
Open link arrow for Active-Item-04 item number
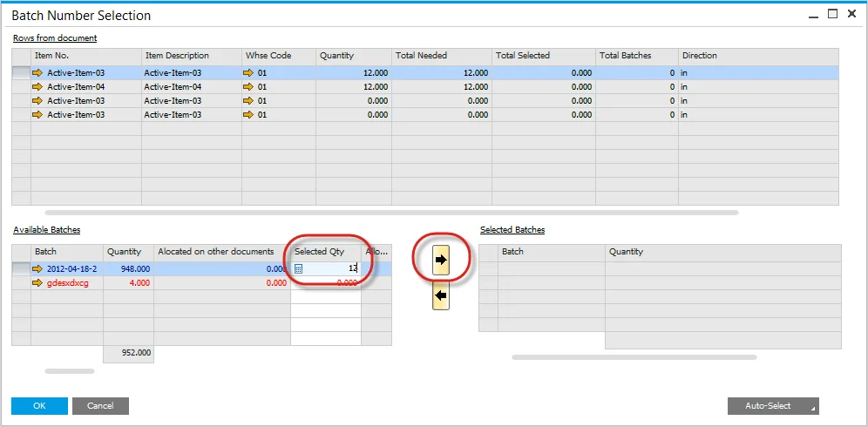tap(37, 87)
